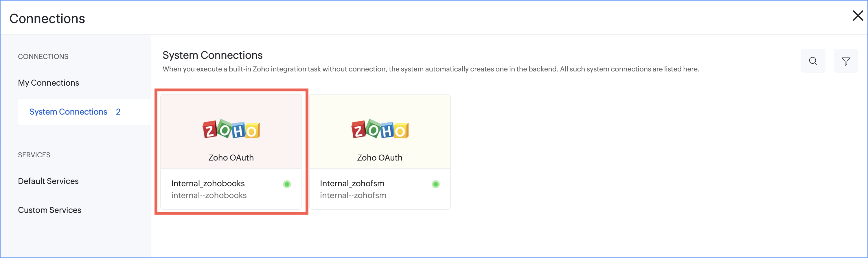
Task: Click the internal--zohobooks link name text
Action: (x=209, y=195)
